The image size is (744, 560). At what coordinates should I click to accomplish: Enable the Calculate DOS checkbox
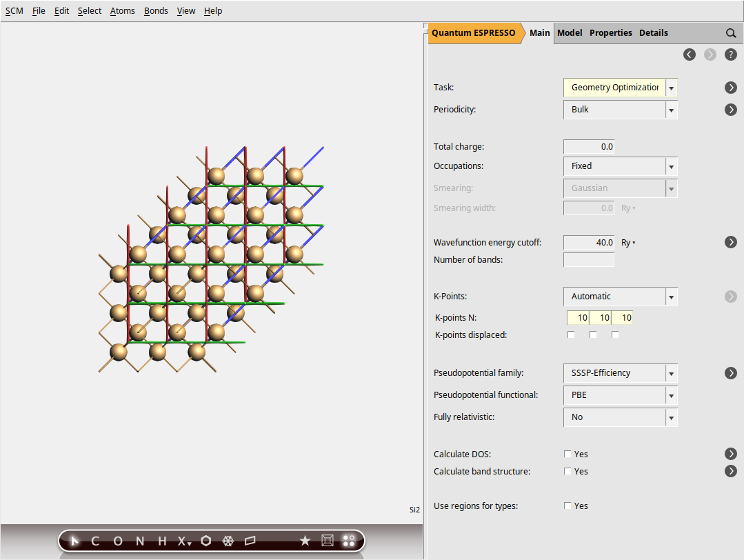[567, 454]
